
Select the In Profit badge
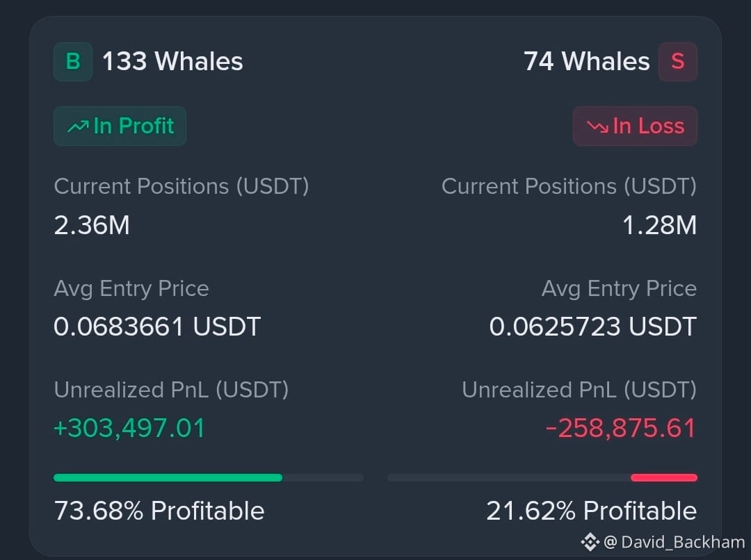[120, 126]
